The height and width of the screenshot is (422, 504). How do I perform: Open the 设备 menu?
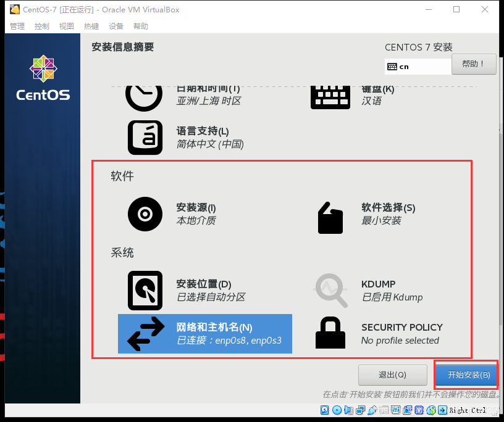coord(116,26)
